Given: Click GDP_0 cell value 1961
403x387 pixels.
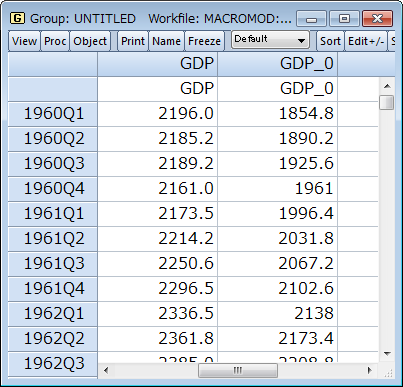Looking at the screenshot, I should tap(277, 189).
